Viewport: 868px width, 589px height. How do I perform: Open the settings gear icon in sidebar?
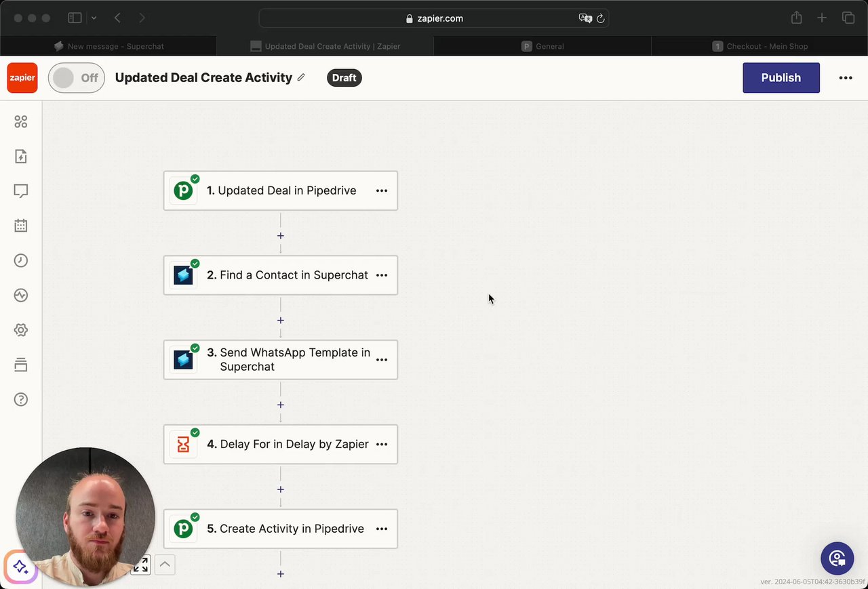[x=21, y=330]
